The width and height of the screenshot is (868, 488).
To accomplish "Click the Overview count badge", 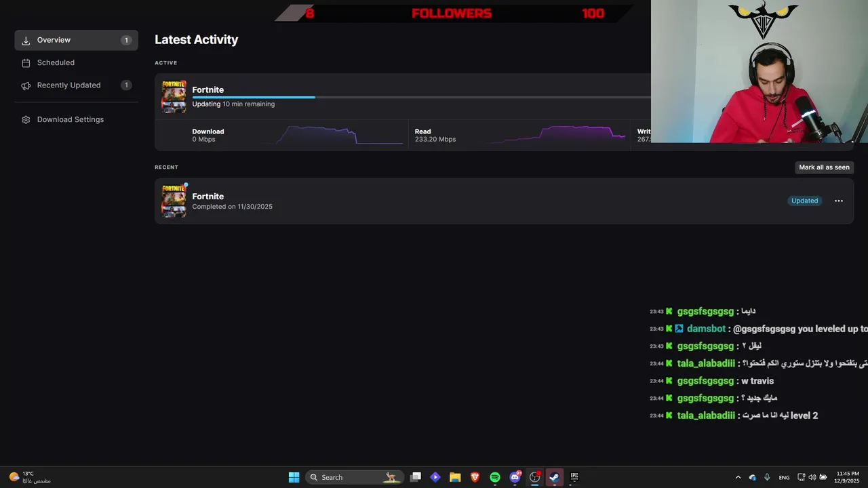I will pos(126,41).
